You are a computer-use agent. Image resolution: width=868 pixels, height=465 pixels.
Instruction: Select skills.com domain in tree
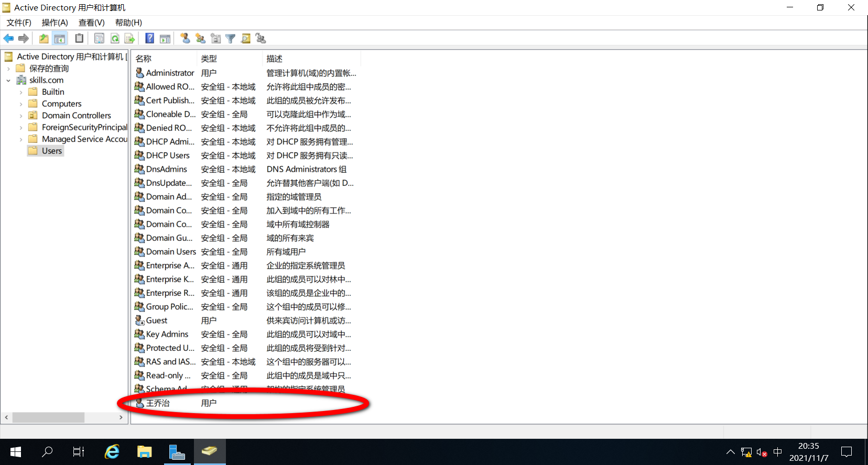click(46, 80)
